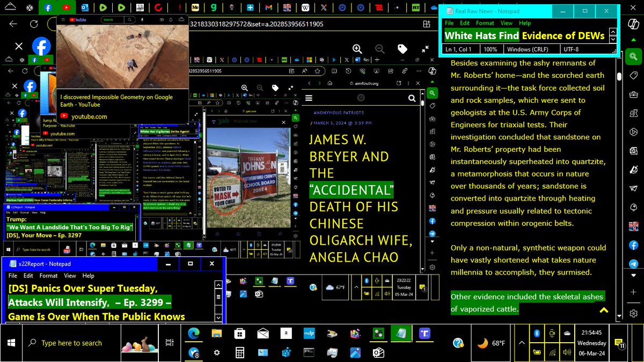Switch to the Gmail browser tab
Image resolution: width=644 pixels, height=362 pixels.
pos(269,8)
